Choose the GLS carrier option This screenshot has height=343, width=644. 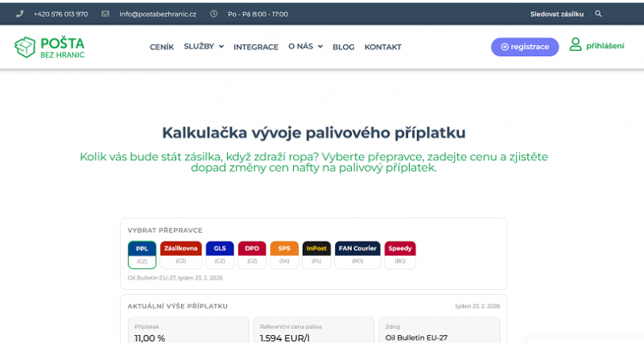pyautogui.click(x=220, y=254)
